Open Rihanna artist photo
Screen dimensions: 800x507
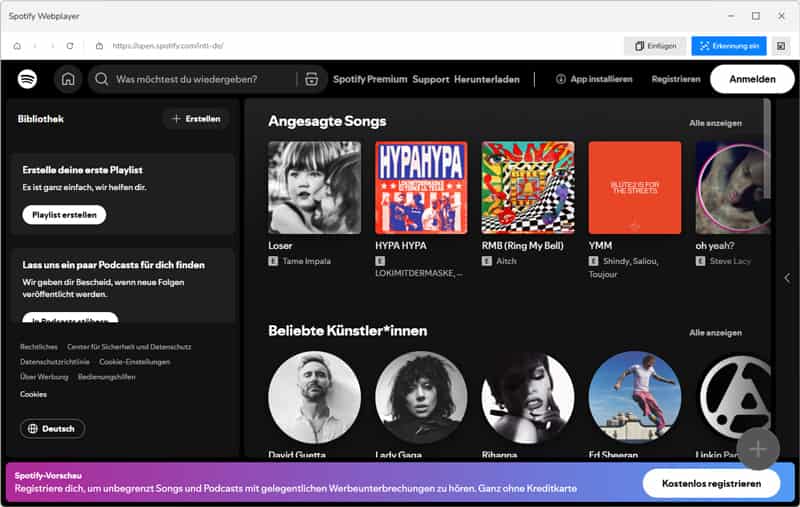pyautogui.click(x=528, y=397)
